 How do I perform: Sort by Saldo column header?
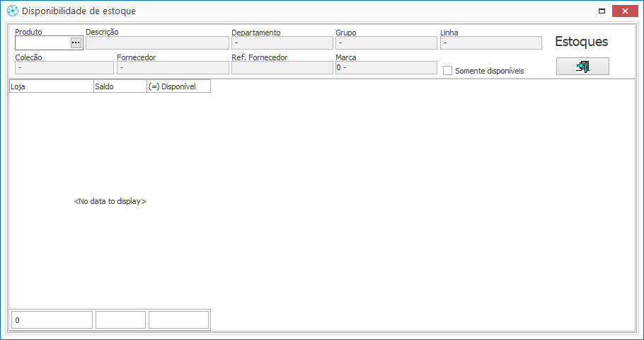(x=120, y=86)
